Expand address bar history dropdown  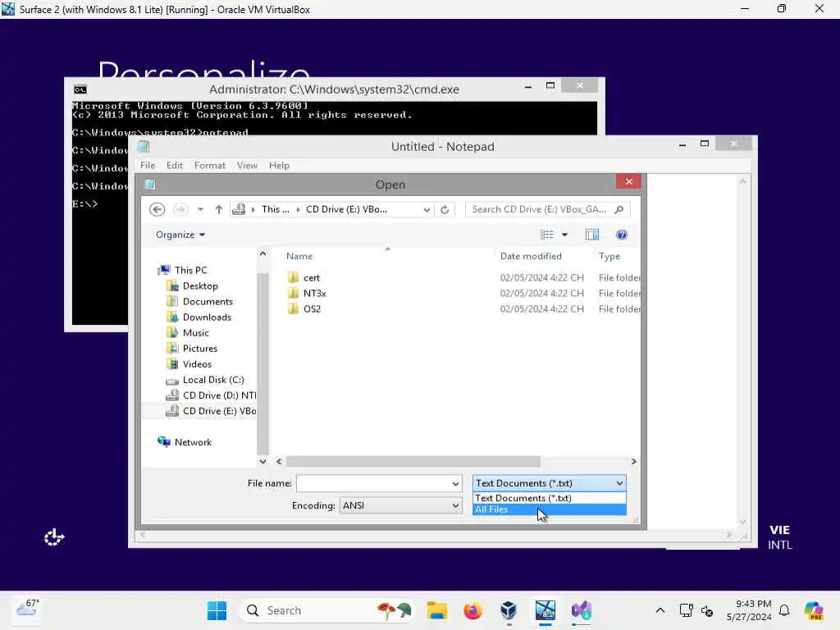coord(427,209)
